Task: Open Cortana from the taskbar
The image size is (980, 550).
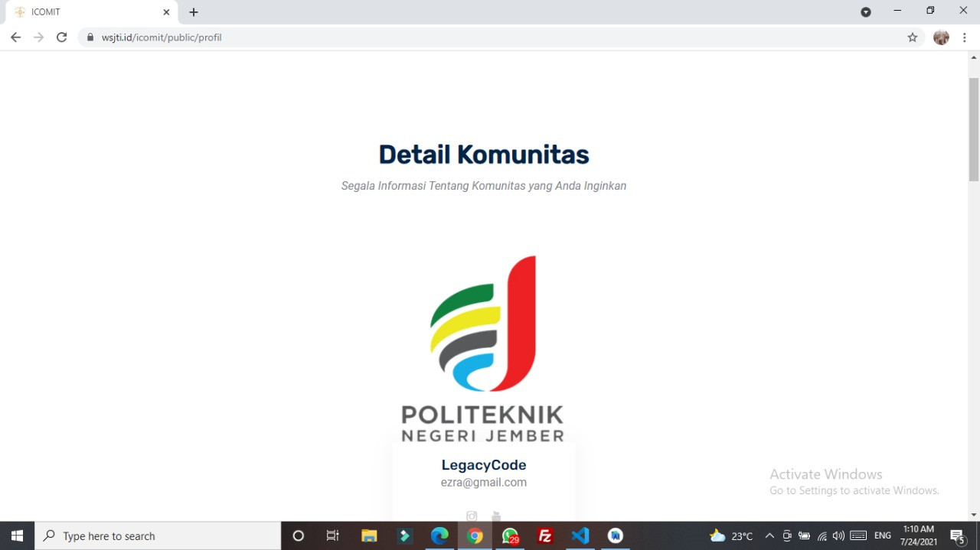Action: coord(299,535)
